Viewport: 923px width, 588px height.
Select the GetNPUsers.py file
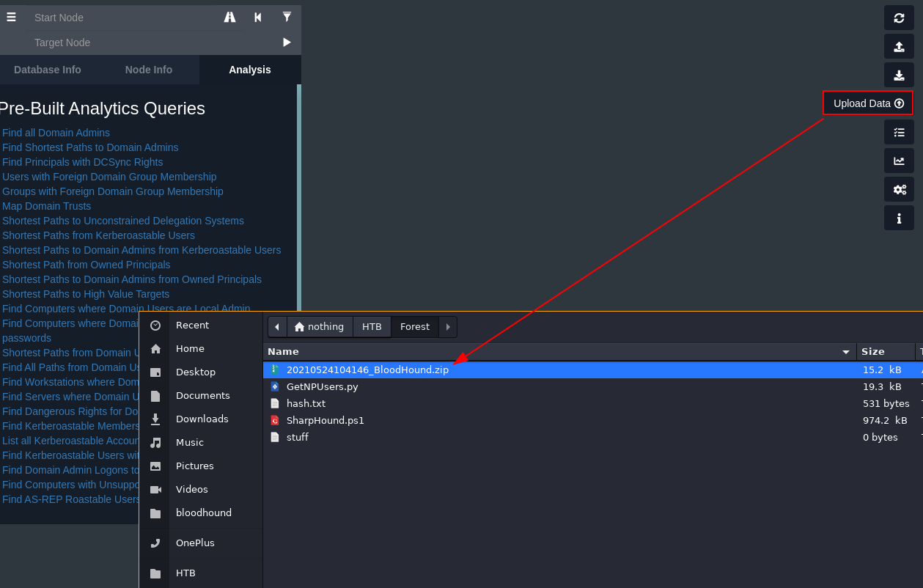pyautogui.click(x=592, y=386)
